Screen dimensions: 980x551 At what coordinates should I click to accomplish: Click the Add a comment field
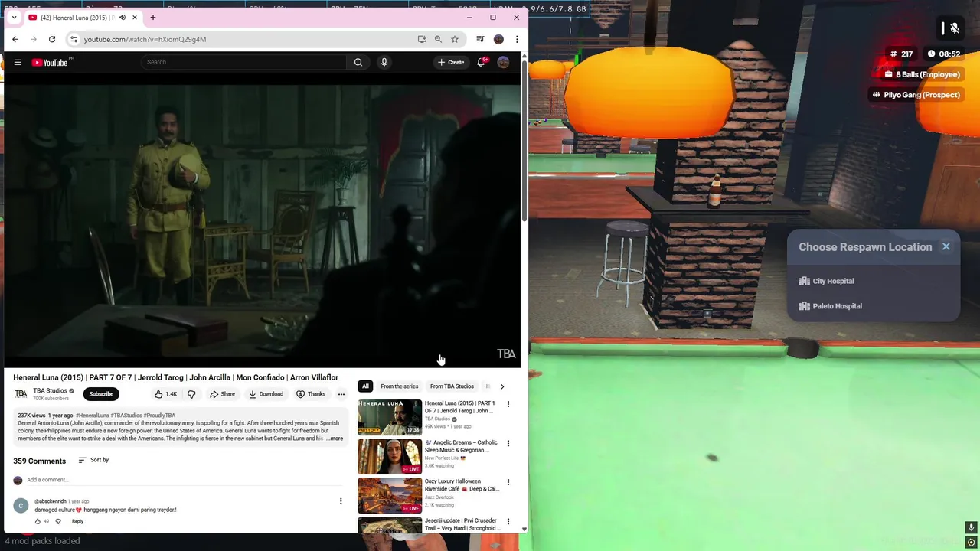pyautogui.click(x=184, y=480)
